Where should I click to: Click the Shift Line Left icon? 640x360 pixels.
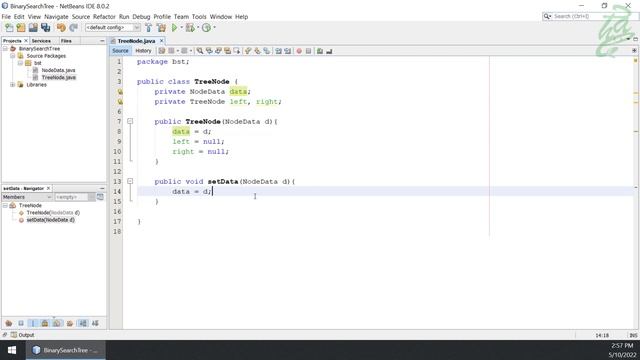(x=278, y=51)
